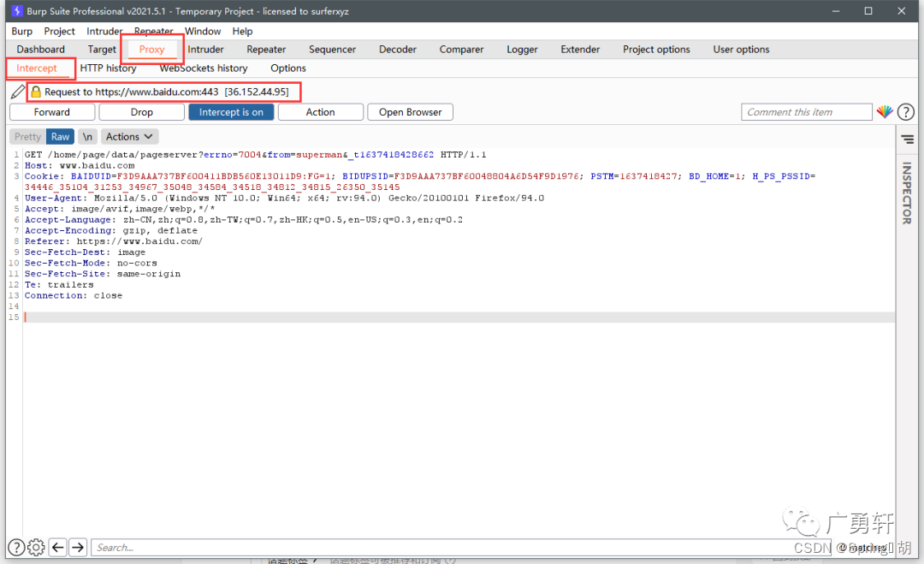
Task: Click the Connection: close line
Action: coord(73,295)
